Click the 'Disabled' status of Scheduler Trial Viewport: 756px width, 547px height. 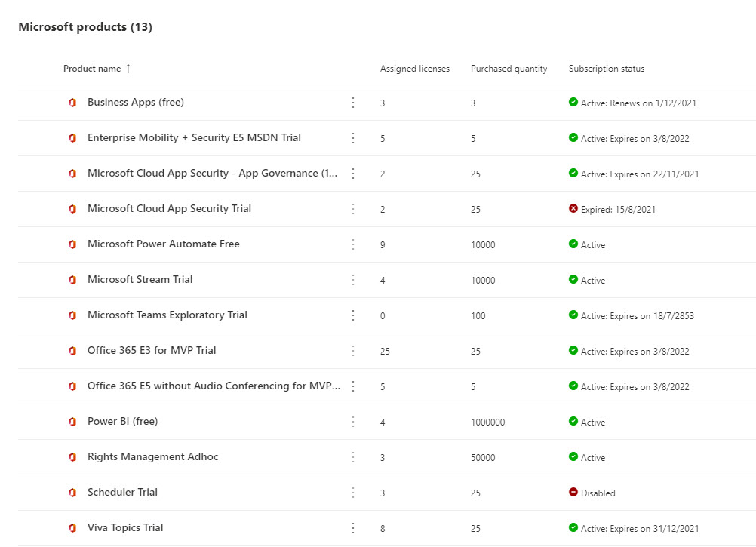598,493
